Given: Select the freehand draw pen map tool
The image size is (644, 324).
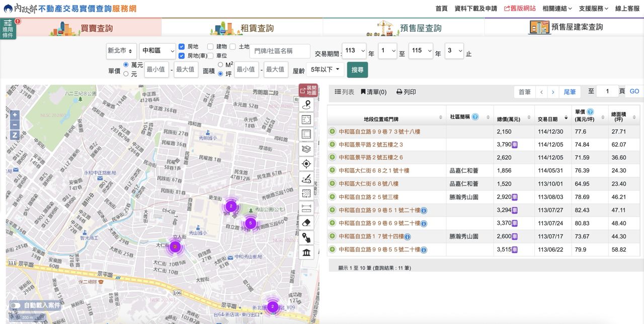Looking at the screenshot, I should (x=306, y=178).
